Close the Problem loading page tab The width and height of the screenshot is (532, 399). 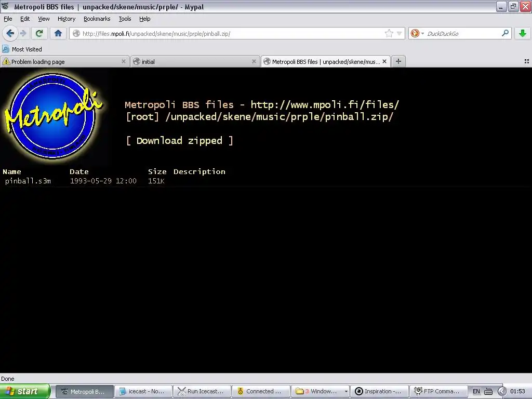pos(124,61)
